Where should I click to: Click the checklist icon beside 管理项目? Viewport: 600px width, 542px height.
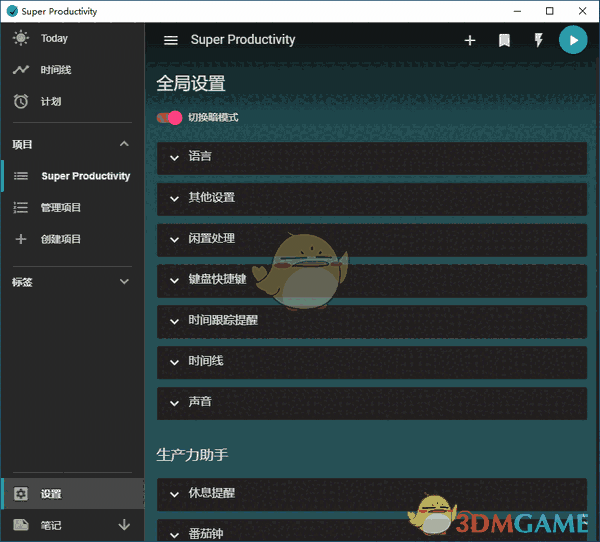tap(21, 207)
